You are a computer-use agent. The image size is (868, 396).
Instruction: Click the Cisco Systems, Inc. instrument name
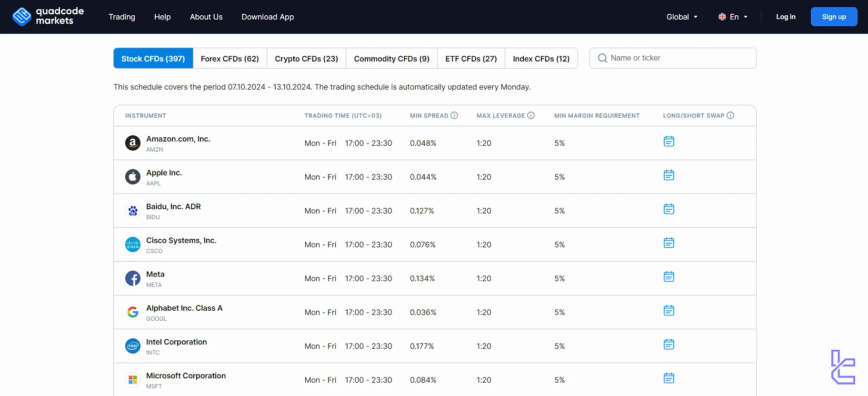click(x=181, y=240)
